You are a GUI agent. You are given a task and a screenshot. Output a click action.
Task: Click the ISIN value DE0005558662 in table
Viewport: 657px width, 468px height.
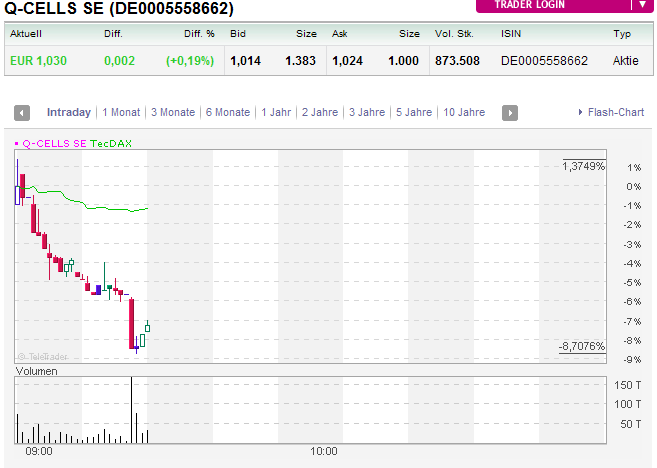click(544, 61)
